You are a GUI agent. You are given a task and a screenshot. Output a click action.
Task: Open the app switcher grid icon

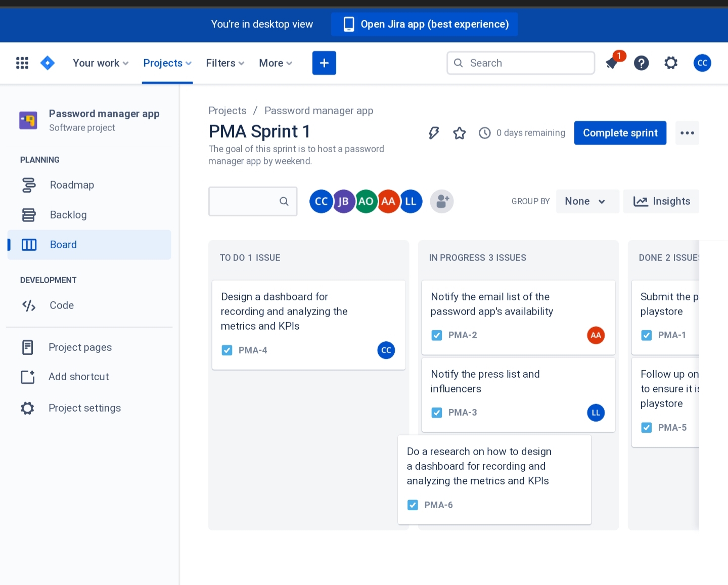22,63
